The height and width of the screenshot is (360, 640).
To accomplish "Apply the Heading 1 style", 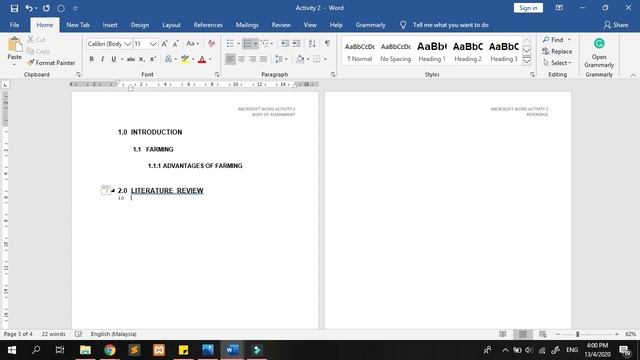I will (431, 51).
